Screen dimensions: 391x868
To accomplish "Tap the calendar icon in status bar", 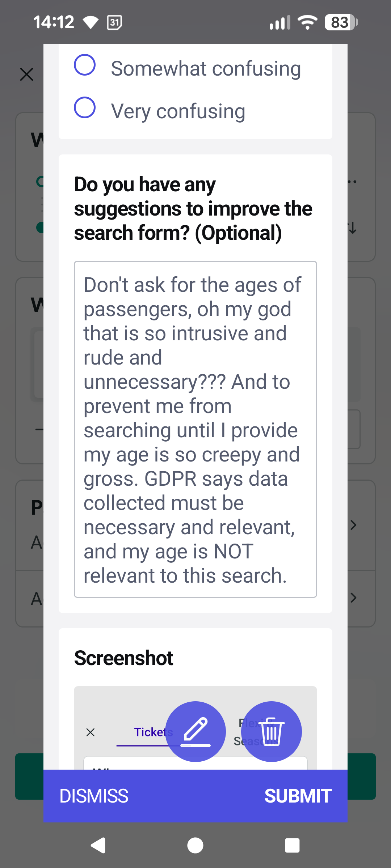I will [x=114, y=22].
